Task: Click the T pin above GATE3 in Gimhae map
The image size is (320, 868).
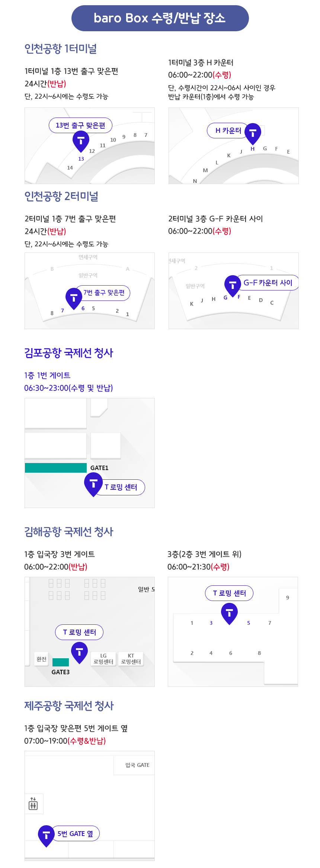Action: pos(79,652)
